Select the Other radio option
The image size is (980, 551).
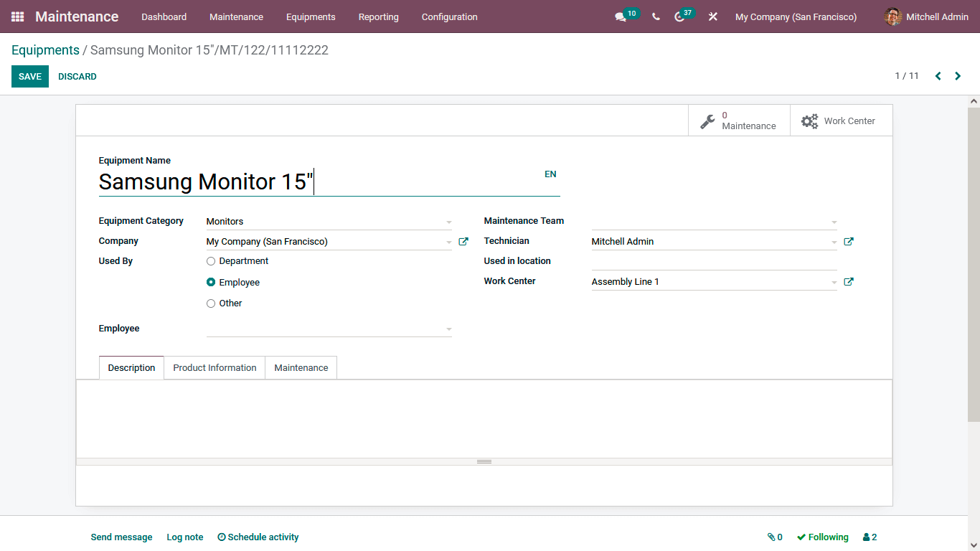click(211, 303)
